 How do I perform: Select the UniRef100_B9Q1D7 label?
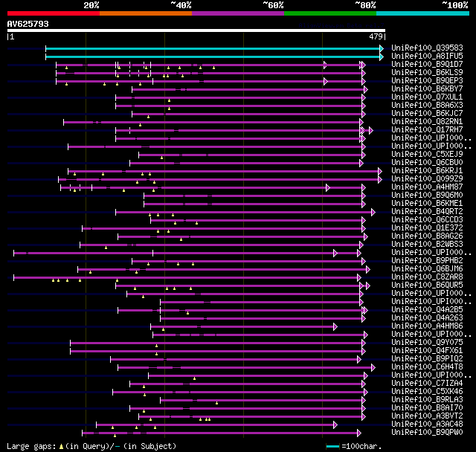(x=427, y=65)
